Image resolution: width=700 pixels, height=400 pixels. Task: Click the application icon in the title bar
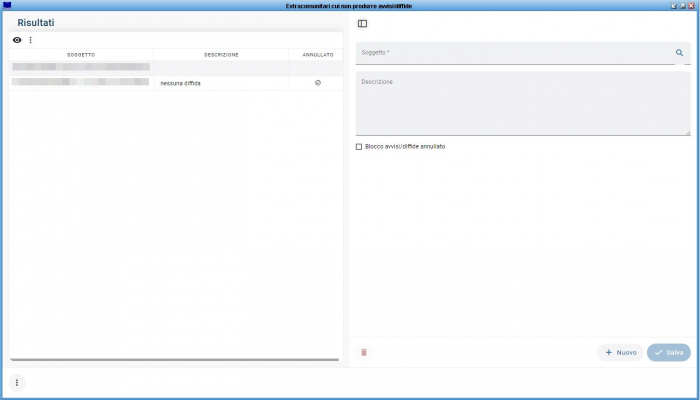coord(7,5)
